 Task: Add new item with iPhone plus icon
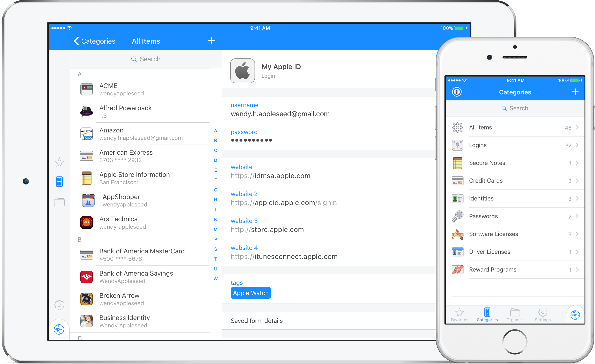(575, 92)
